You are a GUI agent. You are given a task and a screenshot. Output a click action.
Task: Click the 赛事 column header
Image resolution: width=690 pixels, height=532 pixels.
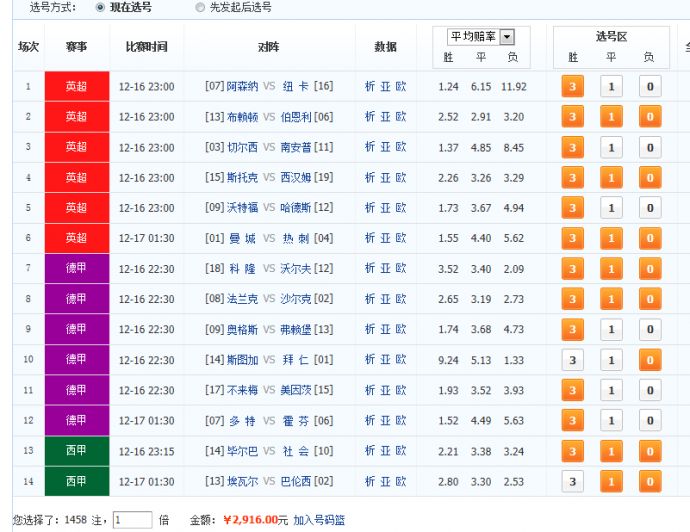click(x=77, y=47)
